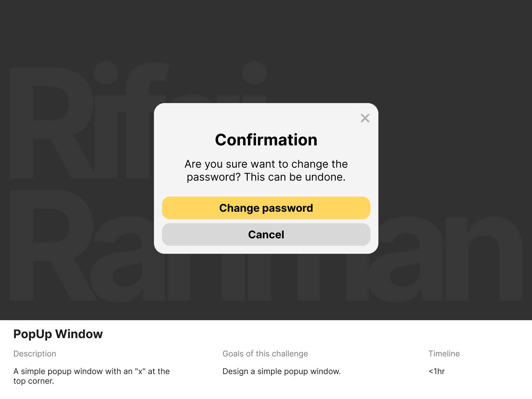The width and height of the screenshot is (532, 399).
Task: Click the Confirmation dialog title
Action: click(x=266, y=140)
